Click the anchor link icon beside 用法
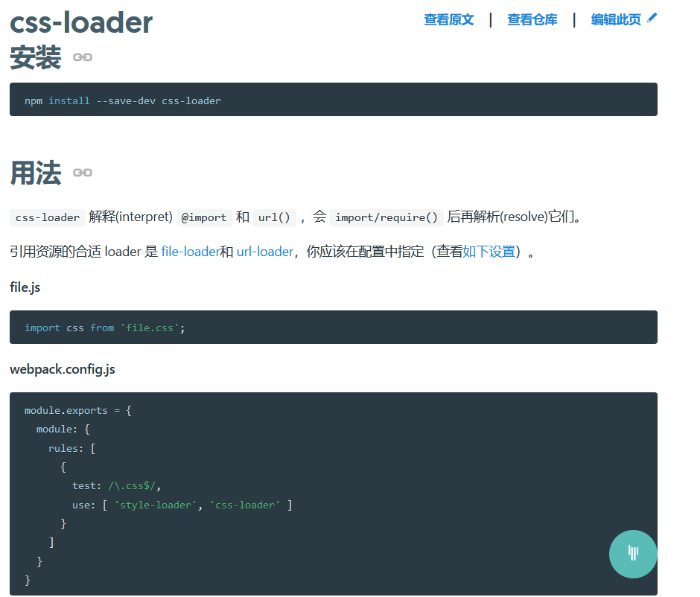The width and height of the screenshot is (700, 597). (x=83, y=173)
